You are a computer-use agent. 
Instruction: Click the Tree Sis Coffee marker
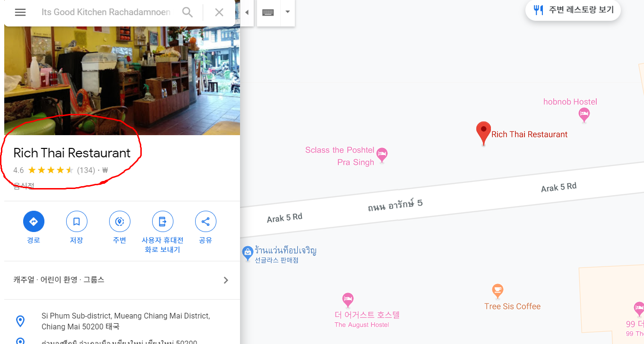coord(498,291)
